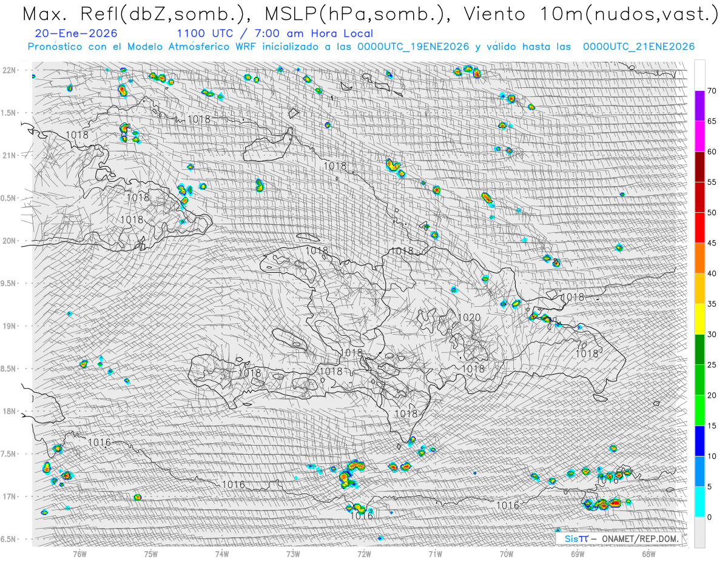Click the '40' colorbar scale label
The height and width of the screenshot is (562, 728).
[712, 273]
